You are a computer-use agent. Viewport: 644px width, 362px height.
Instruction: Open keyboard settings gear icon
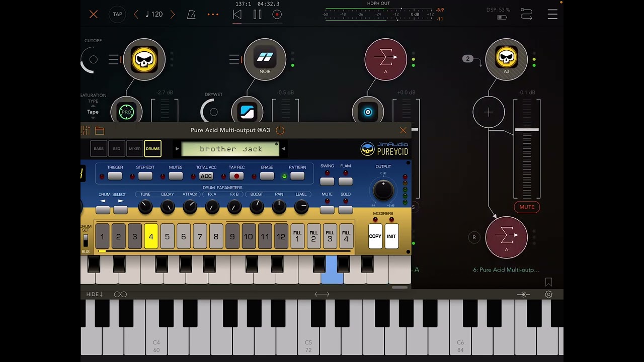[548, 294]
